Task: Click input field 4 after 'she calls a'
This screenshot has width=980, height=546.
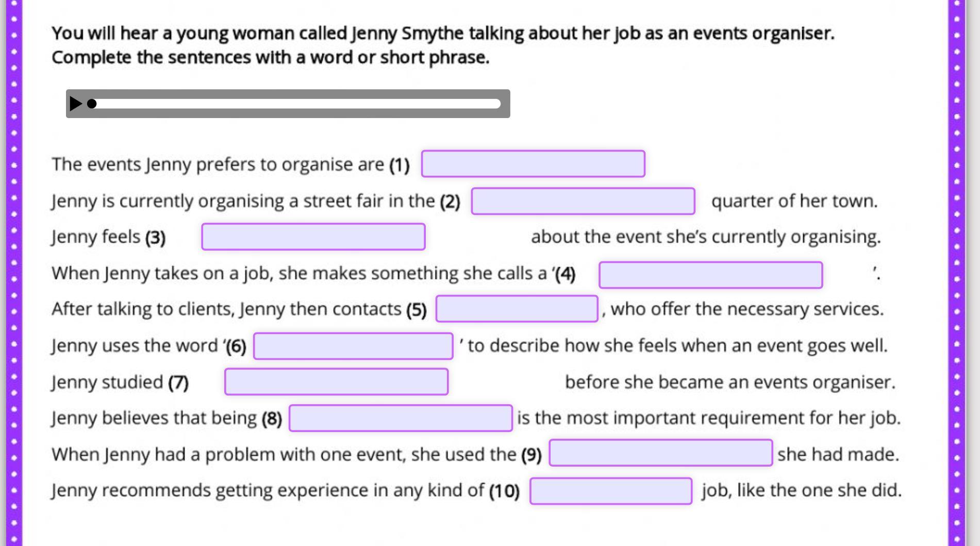Action: pyautogui.click(x=710, y=275)
